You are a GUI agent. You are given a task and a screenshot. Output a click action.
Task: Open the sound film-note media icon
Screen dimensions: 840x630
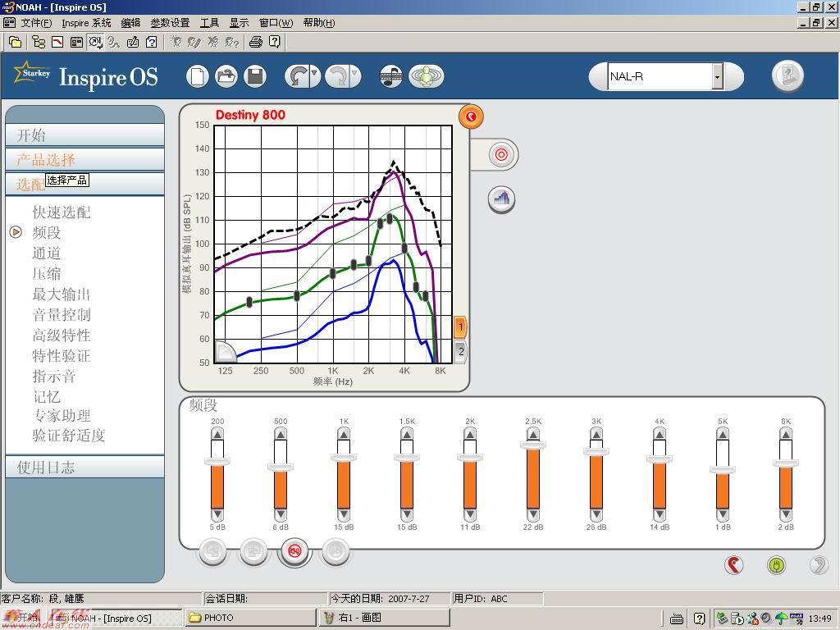pyautogui.click(x=391, y=76)
